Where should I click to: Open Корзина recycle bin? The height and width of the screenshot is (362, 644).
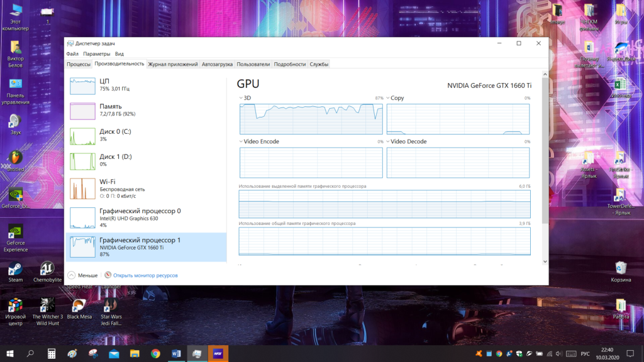621,272
